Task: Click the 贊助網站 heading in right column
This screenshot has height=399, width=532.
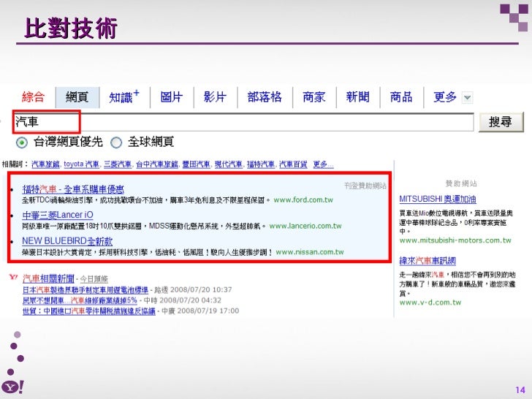Action: pyautogui.click(x=461, y=183)
